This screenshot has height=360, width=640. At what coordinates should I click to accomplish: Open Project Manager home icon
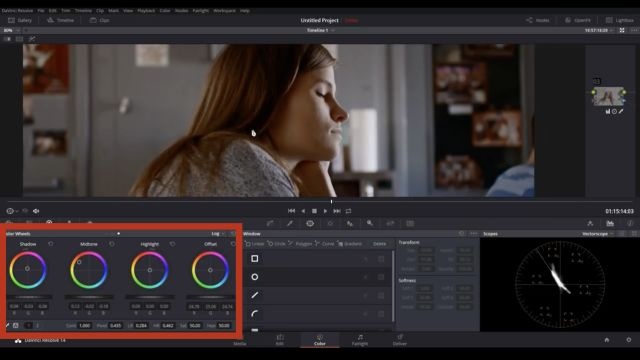coord(607,340)
